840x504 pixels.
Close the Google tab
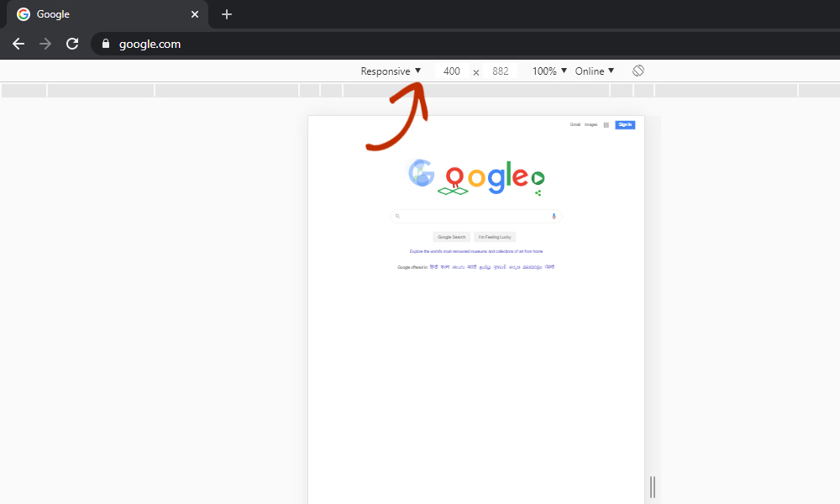point(195,14)
